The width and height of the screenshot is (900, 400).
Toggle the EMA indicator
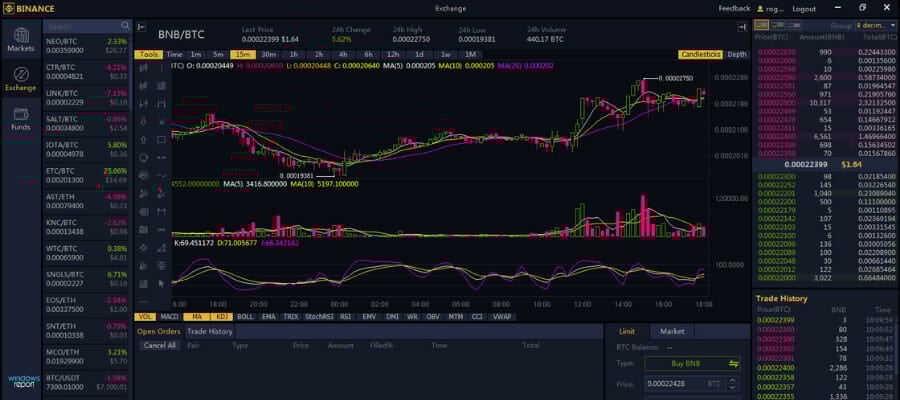(x=268, y=316)
